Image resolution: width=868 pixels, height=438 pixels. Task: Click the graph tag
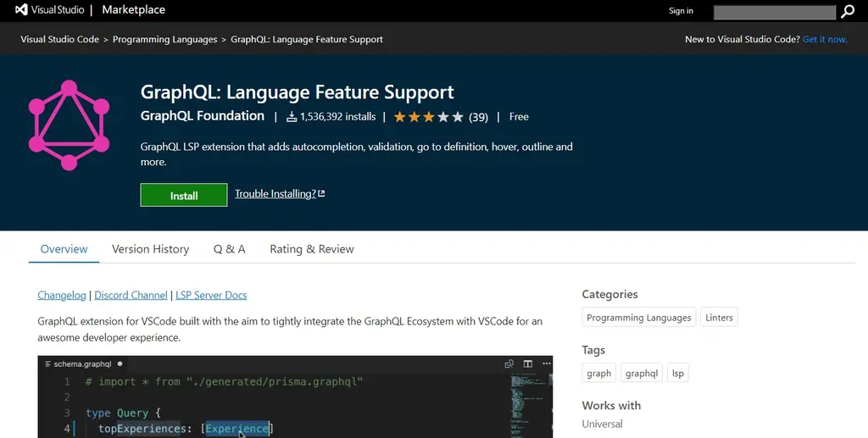tap(599, 374)
